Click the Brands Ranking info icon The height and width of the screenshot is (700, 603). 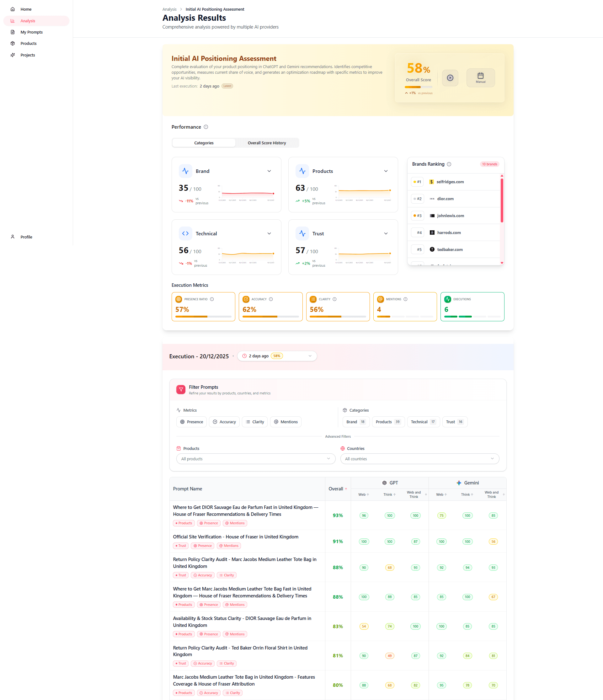(449, 164)
